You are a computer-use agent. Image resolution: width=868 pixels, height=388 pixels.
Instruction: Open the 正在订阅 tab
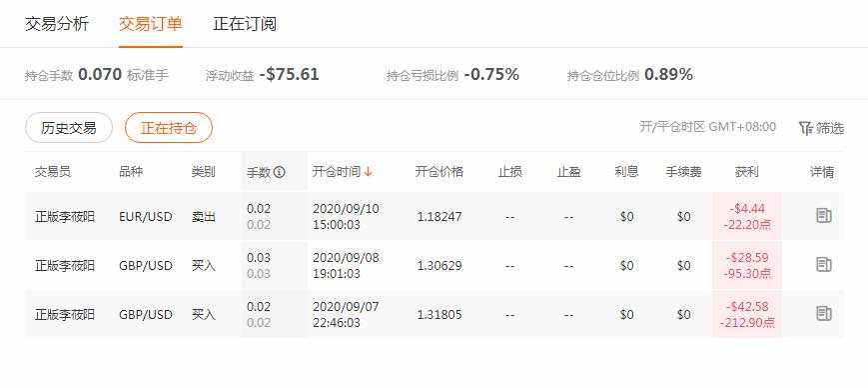coord(245,24)
